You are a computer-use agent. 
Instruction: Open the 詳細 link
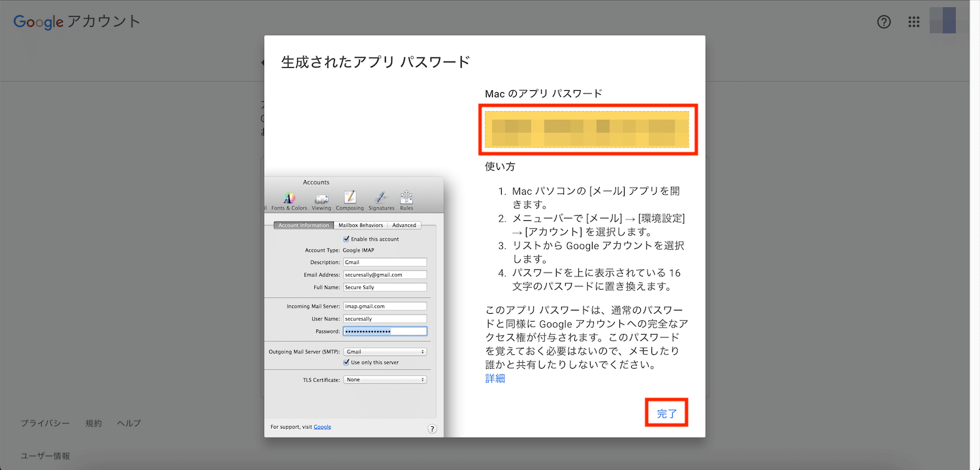[495, 378]
